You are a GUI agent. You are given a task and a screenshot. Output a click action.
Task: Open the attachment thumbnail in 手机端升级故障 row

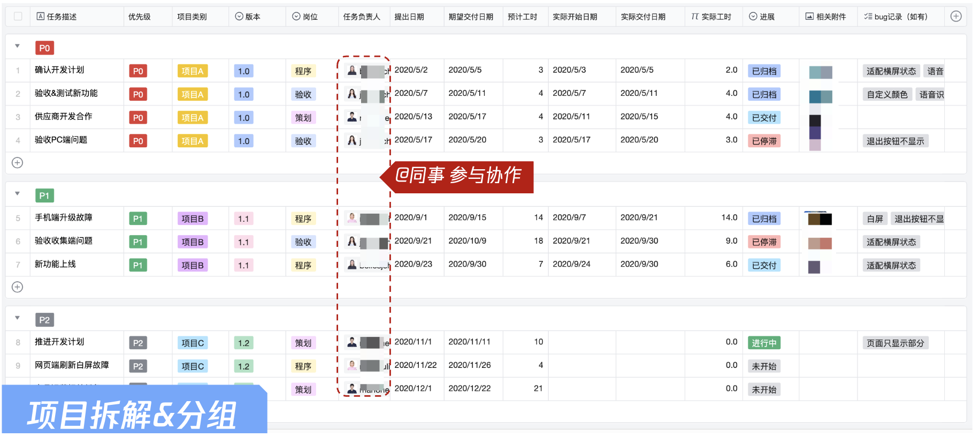[x=820, y=218]
